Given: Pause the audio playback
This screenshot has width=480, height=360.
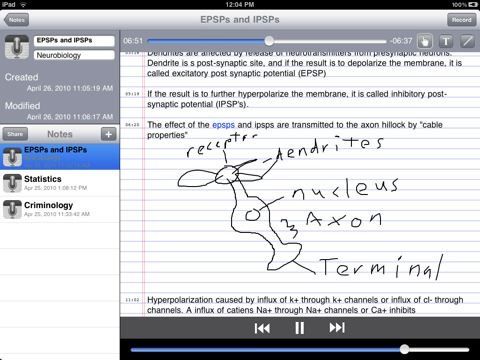Looking at the screenshot, I should pyautogui.click(x=300, y=328).
